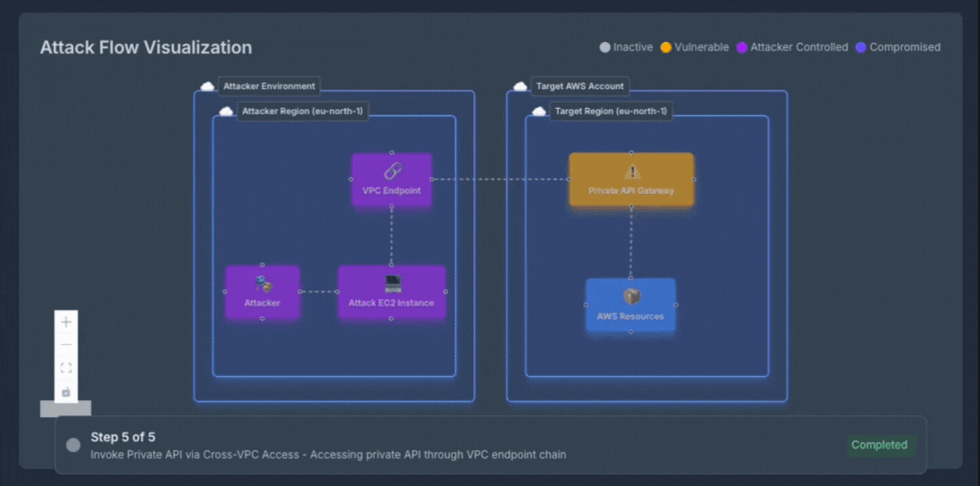This screenshot has width=980, height=486.
Task: Click the cloud icon beside Attacker Region
Action: (x=225, y=111)
